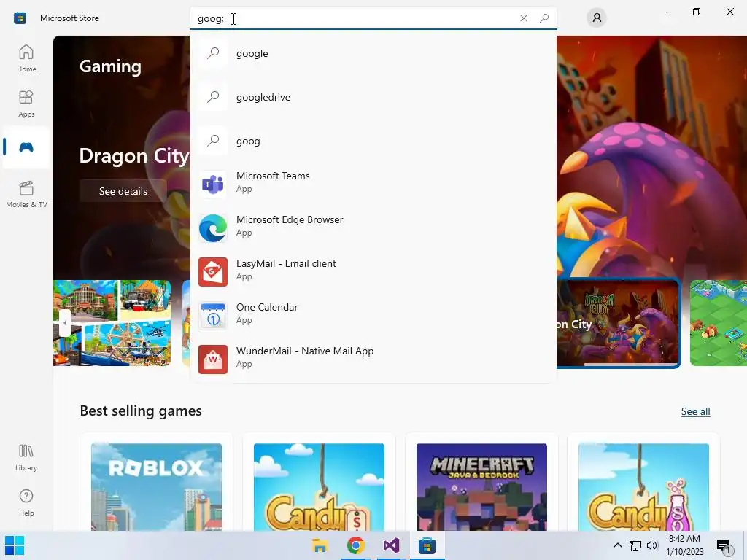This screenshot has width=747, height=560.
Task: Open the user account profile icon
Action: pyautogui.click(x=597, y=18)
